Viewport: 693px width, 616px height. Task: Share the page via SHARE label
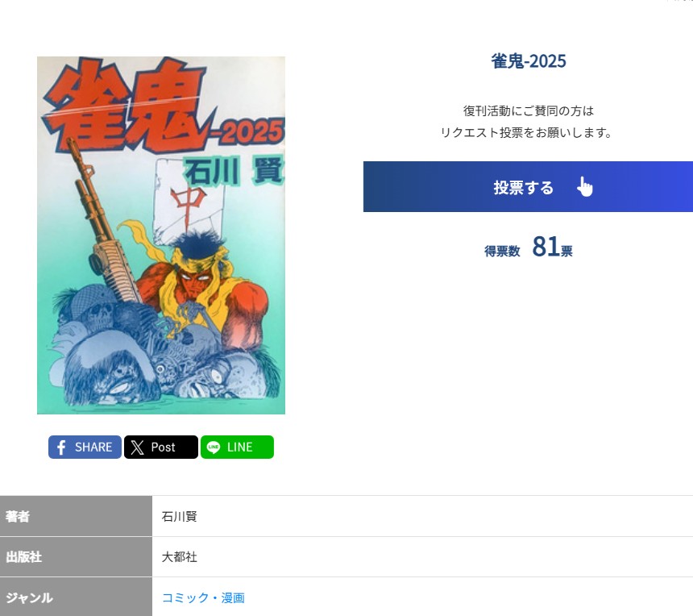point(93,447)
